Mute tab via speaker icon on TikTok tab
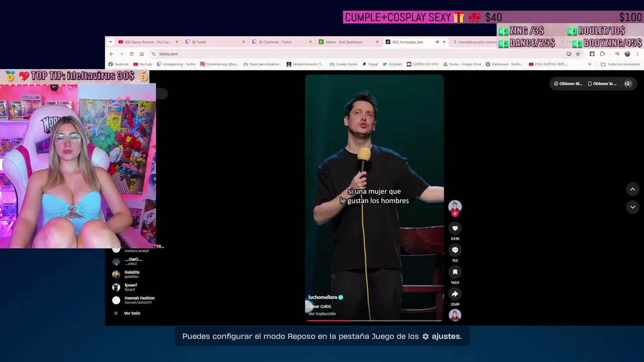This screenshot has width=644, height=362. pos(437,42)
